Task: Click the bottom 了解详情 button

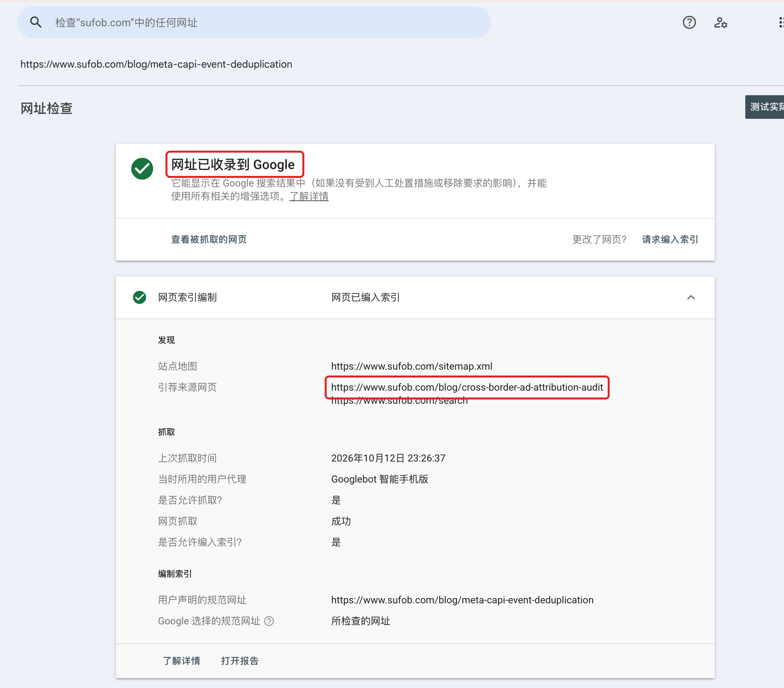Action: tap(182, 661)
